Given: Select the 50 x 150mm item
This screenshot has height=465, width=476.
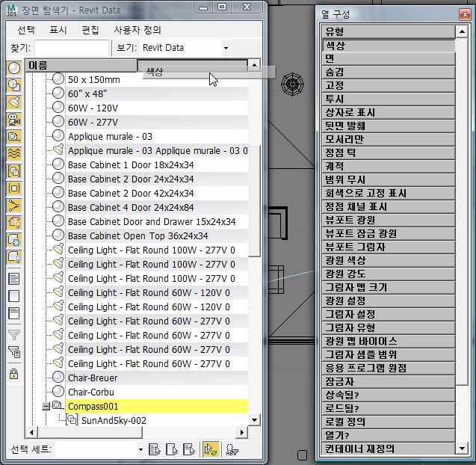Looking at the screenshot, I should [x=94, y=79].
